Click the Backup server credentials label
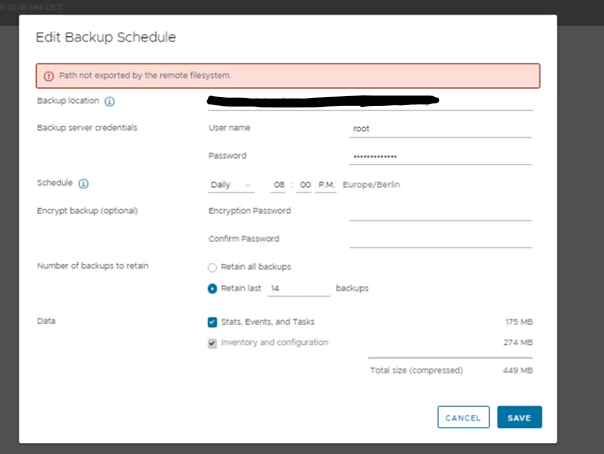Image resolution: width=604 pixels, height=454 pixels. (x=87, y=128)
